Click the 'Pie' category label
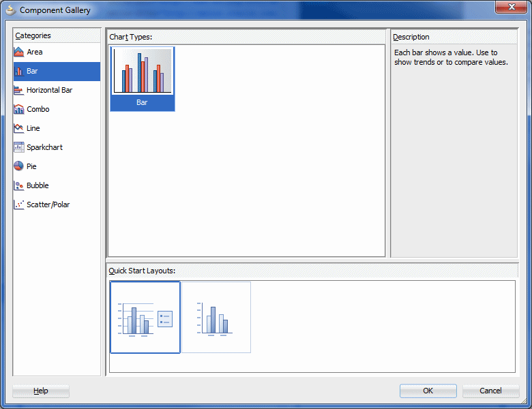 pos(31,166)
